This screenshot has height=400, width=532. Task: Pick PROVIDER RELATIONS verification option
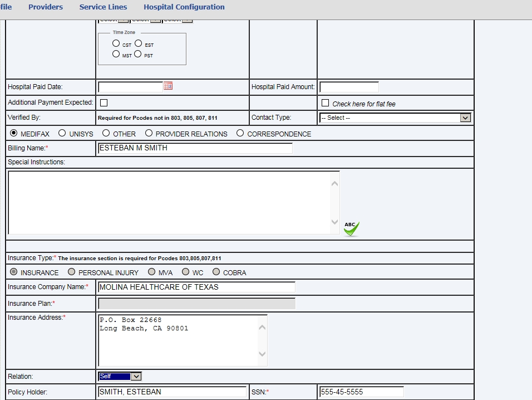click(x=149, y=133)
